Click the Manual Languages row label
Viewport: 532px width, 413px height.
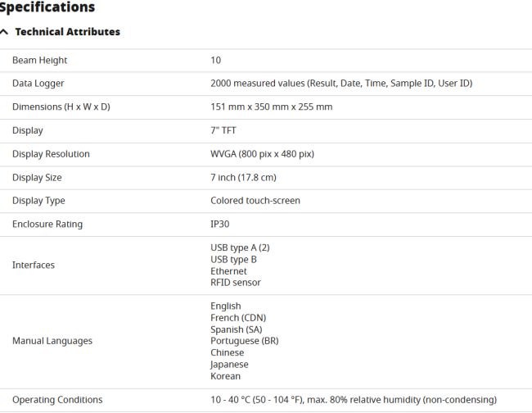click(x=52, y=341)
